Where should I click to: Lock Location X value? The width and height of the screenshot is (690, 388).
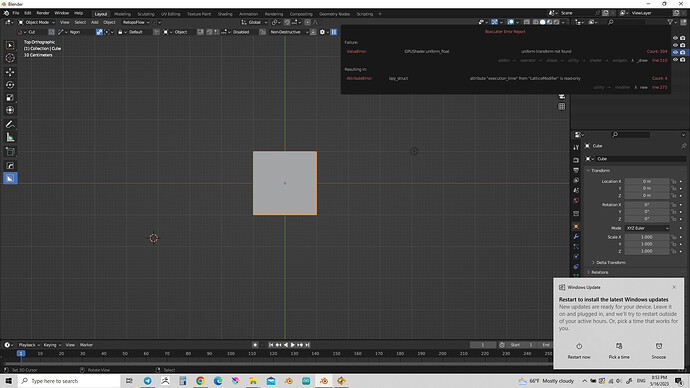point(673,181)
